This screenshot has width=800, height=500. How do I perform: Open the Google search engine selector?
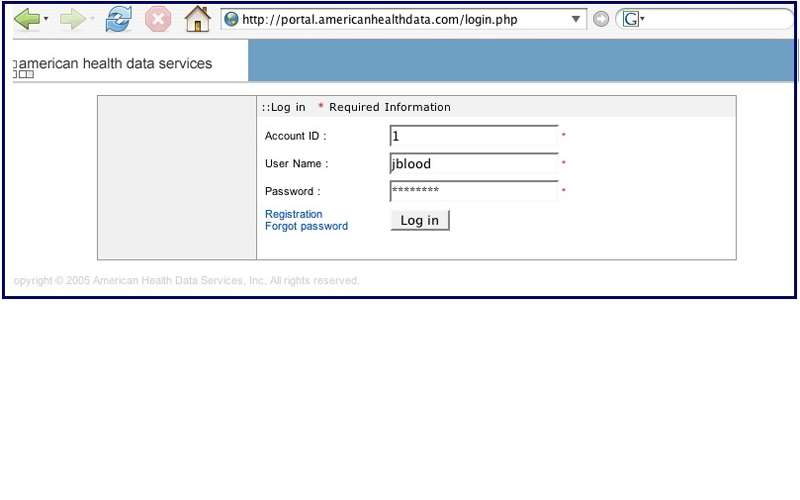[633, 19]
